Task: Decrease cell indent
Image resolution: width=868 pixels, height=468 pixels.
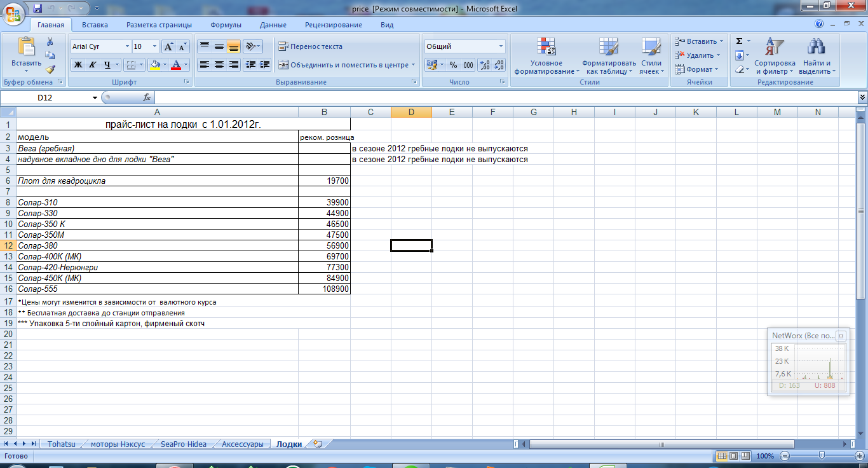Action: [x=250, y=64]
